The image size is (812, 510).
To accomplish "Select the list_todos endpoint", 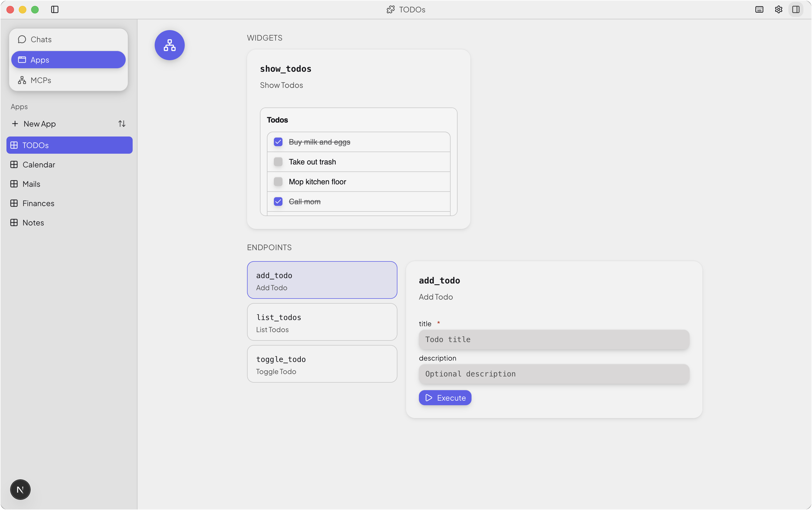I will (322, 322).
